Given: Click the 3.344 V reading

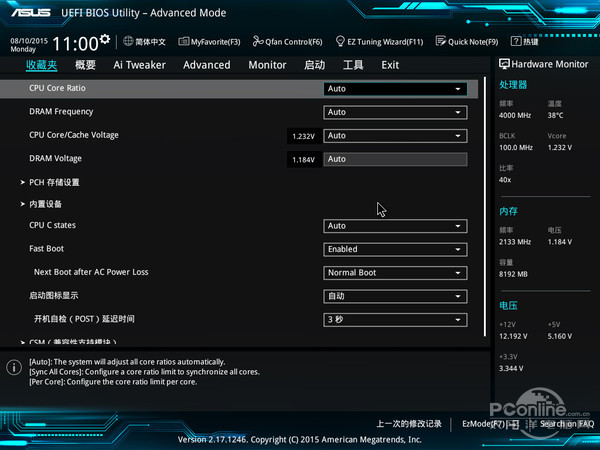Looking at the screenshot, I should [511, 368].
